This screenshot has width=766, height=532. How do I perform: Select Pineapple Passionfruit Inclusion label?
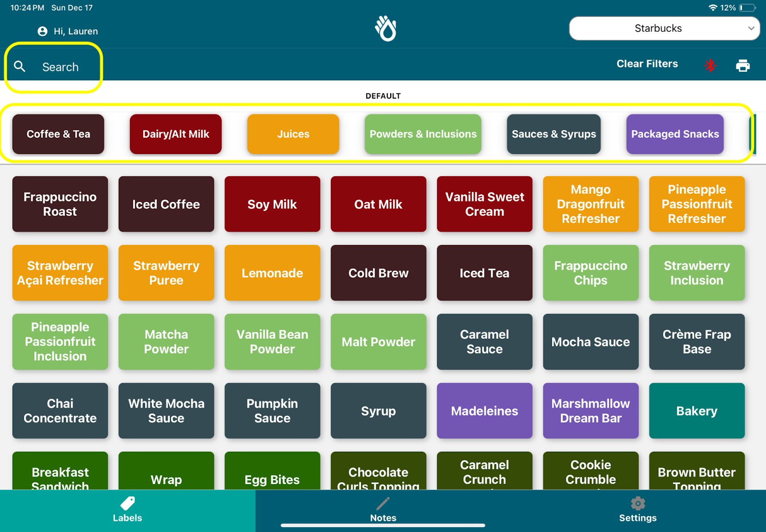tap(60, 342)
